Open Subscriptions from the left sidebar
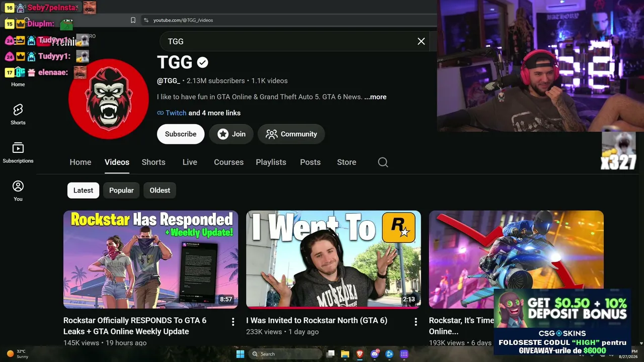644x362 pixels. 18,152
